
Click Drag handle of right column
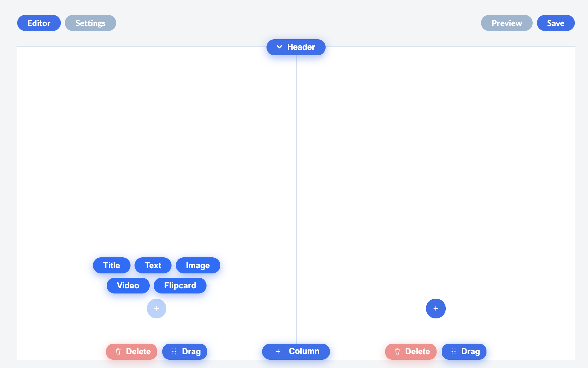pos(464,351)
